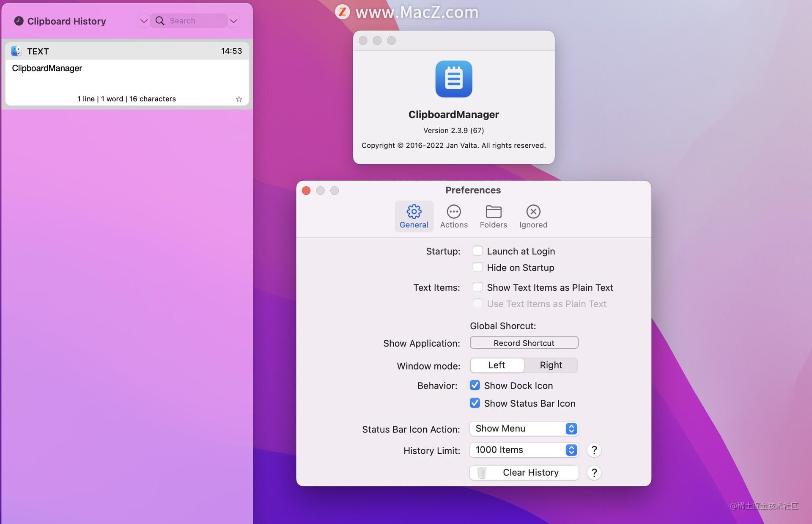
Task: Enable Show Text Items as Plain Text
Action: pos(478,287)
